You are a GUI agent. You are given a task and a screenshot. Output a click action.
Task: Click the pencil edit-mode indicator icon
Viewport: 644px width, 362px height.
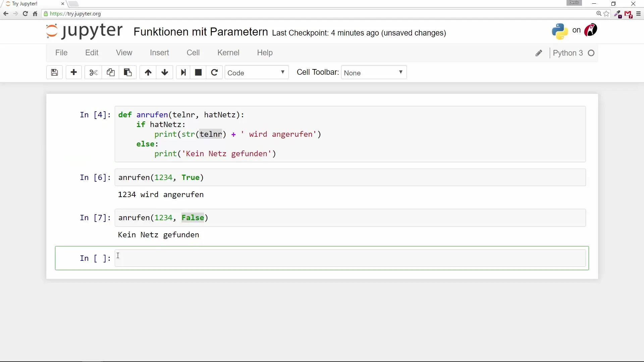coord(539,53)
